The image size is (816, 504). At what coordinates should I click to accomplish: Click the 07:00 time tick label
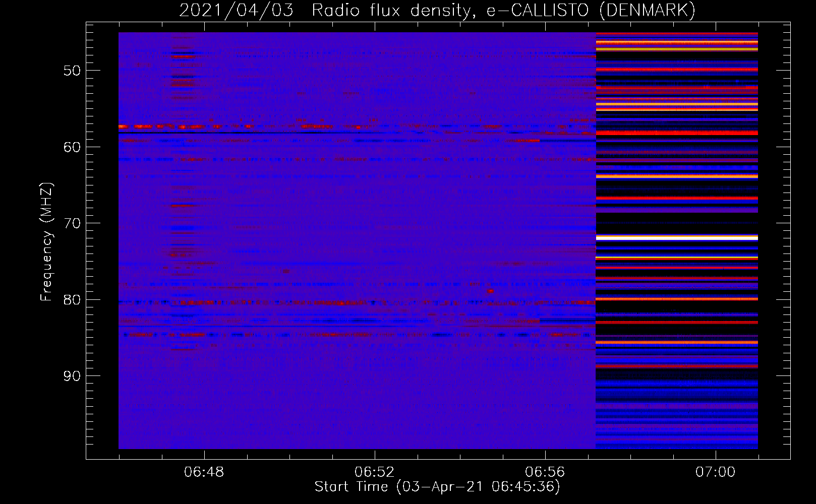point(715,472)
